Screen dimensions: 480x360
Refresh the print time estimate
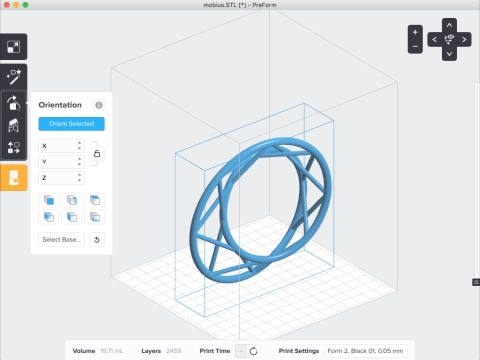click(253, 351)
